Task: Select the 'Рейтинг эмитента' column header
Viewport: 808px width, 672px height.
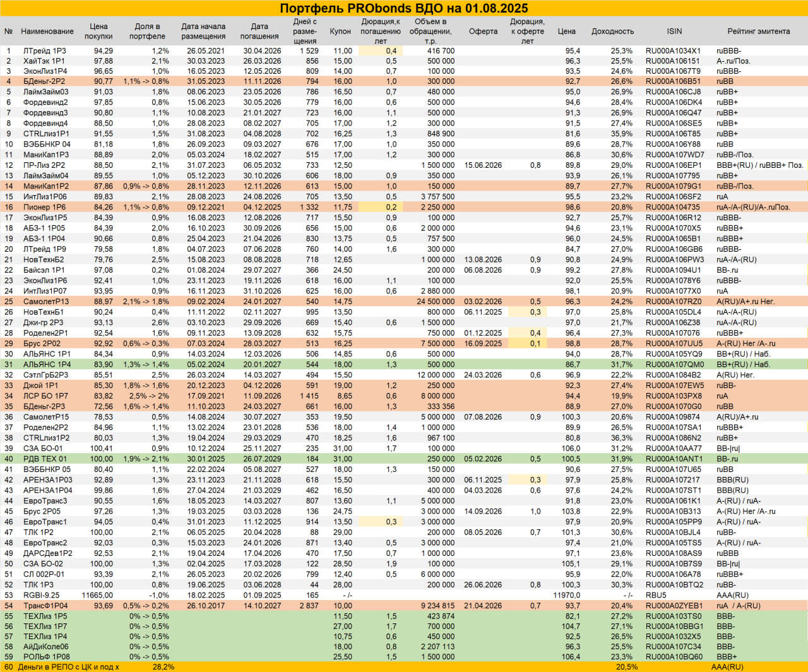Action: click(758, 32)
